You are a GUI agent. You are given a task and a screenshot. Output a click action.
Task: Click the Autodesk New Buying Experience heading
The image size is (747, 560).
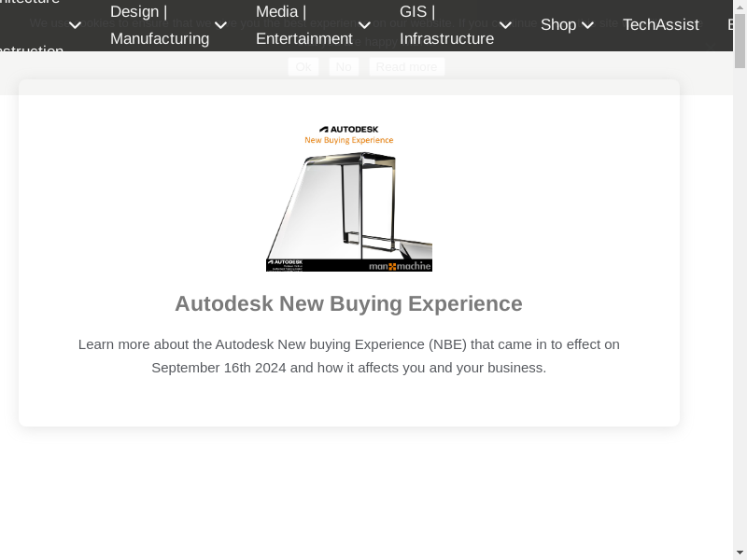click(348, 303)
